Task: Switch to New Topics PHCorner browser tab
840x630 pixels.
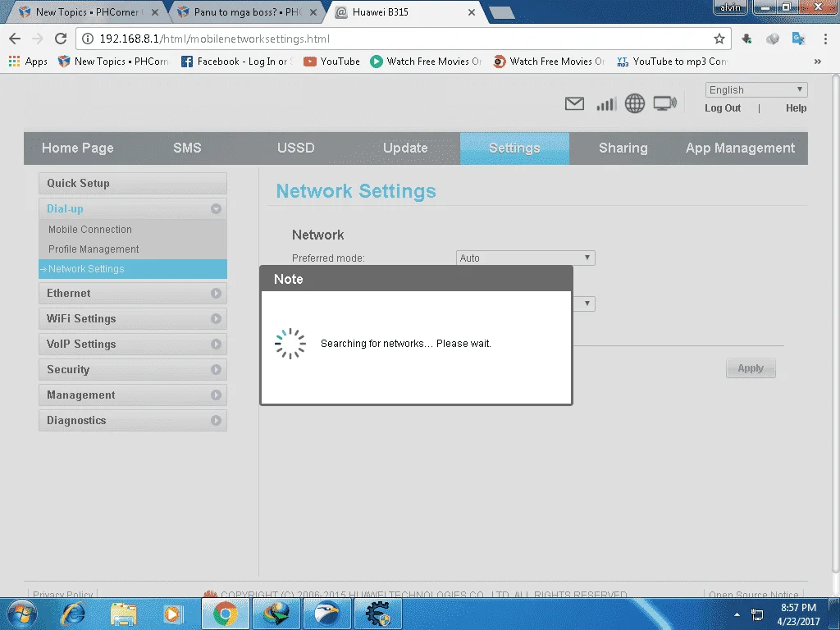Action: point(85,11)
